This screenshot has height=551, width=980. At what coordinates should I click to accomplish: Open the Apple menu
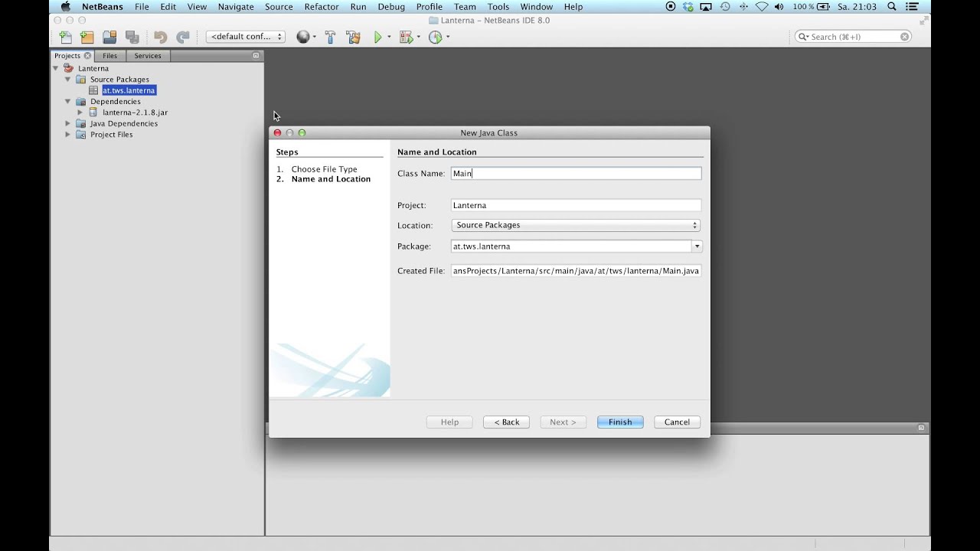click(65, 7)
